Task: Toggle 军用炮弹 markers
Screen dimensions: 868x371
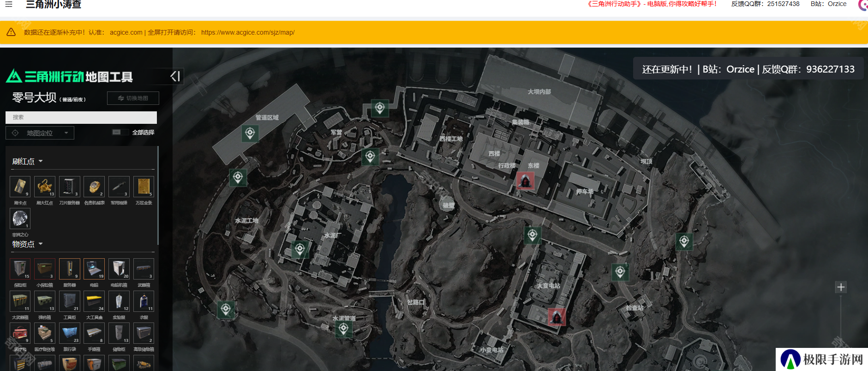Action: coord(119,187)
